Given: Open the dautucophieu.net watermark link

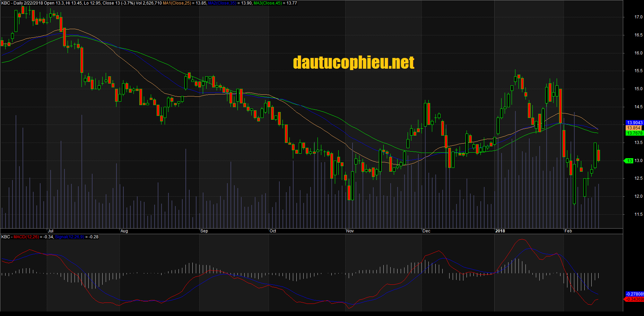Looking at the screenshot, I should pos(354,63).
